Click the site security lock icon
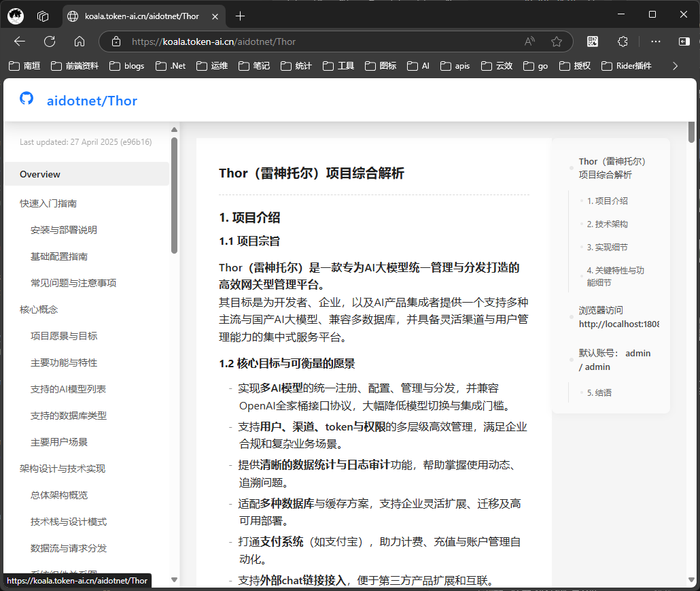 pos(116,41)
